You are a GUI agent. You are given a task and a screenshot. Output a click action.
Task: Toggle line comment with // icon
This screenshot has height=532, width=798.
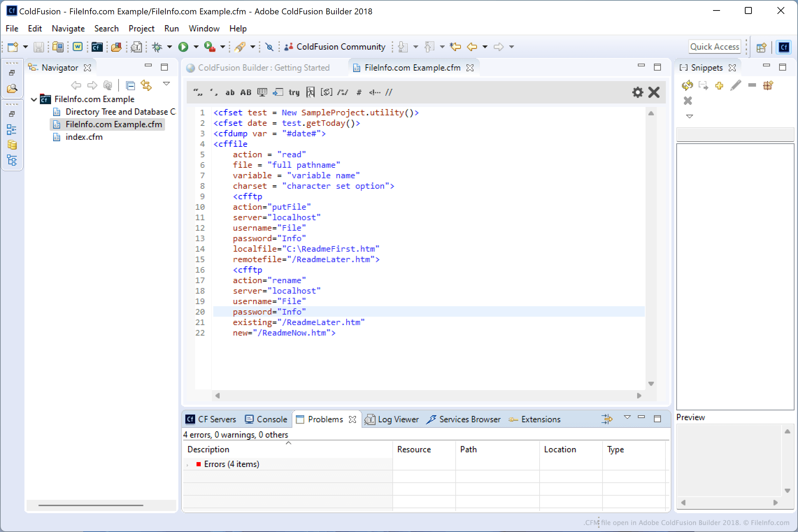(x=389, y=93)
